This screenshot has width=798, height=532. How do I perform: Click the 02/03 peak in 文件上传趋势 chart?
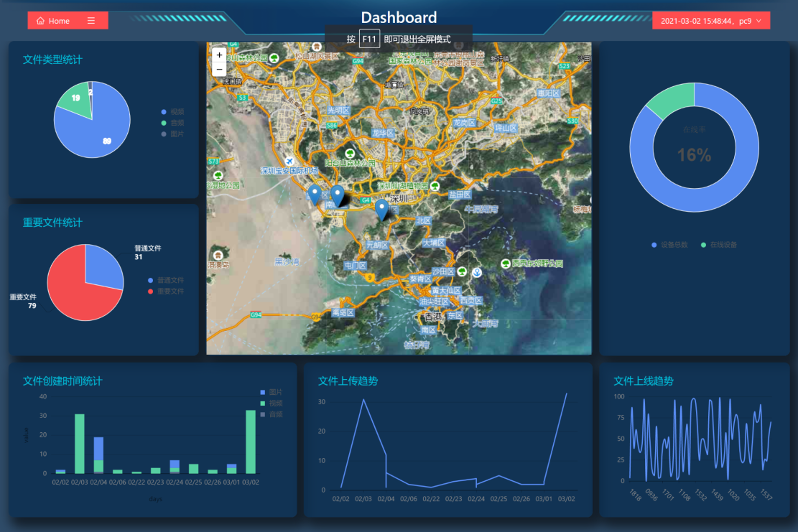point(363,400)
